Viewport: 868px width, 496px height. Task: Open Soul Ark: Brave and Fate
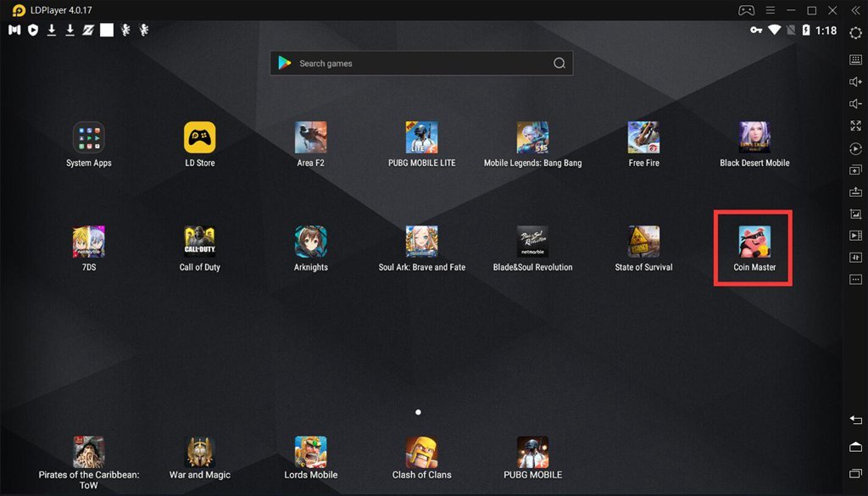point(422,242)
